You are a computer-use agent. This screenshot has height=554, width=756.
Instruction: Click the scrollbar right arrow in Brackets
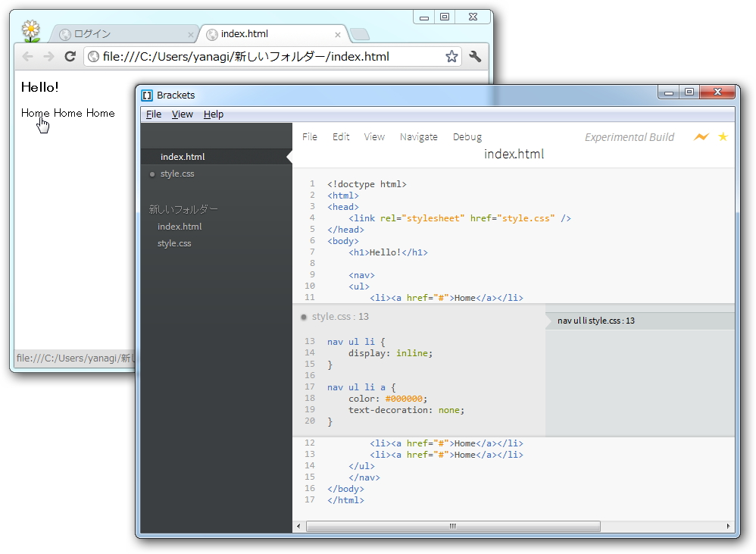click(728, 526)
